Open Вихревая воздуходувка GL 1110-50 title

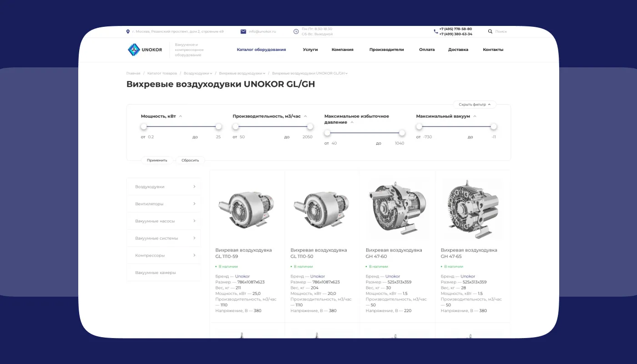318,253
